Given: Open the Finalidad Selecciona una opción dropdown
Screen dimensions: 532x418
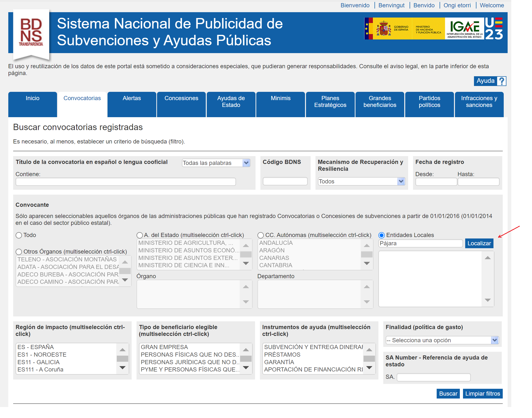Looking at the screenshot, I should point(442,340).
